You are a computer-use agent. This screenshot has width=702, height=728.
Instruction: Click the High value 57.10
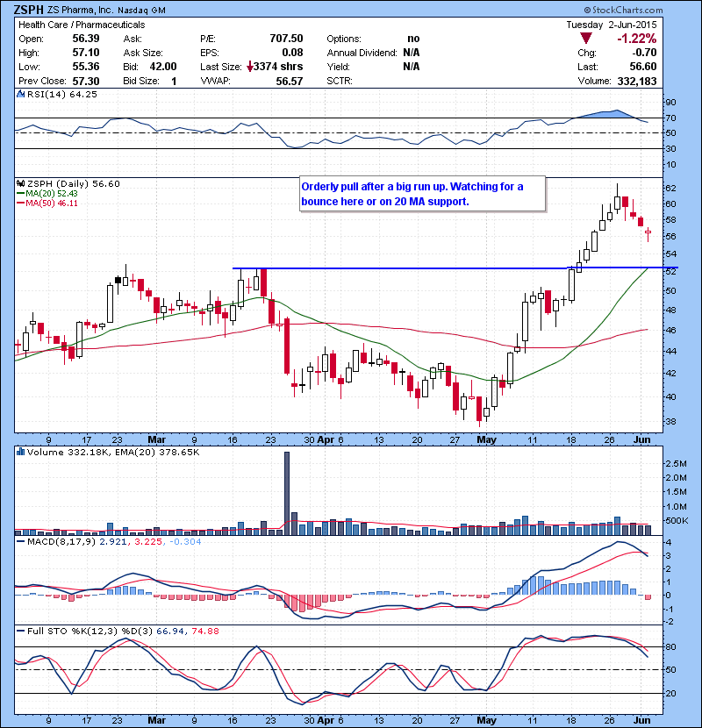[86, 53]
